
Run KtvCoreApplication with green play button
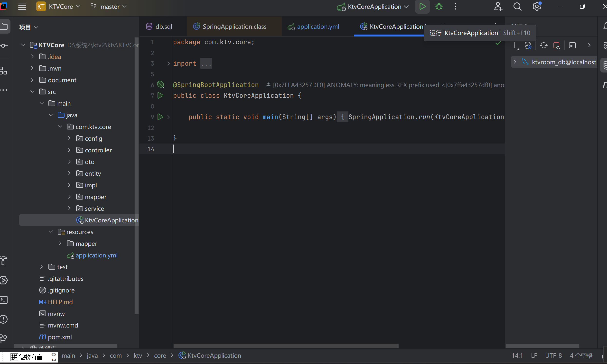pyautogui.click(x=422, y=7)
